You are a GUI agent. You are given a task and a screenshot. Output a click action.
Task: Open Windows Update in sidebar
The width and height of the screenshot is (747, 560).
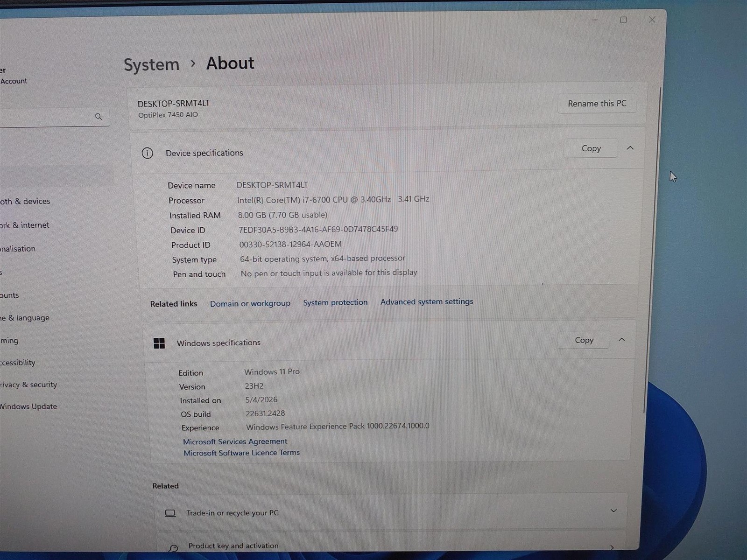[28, 406]
